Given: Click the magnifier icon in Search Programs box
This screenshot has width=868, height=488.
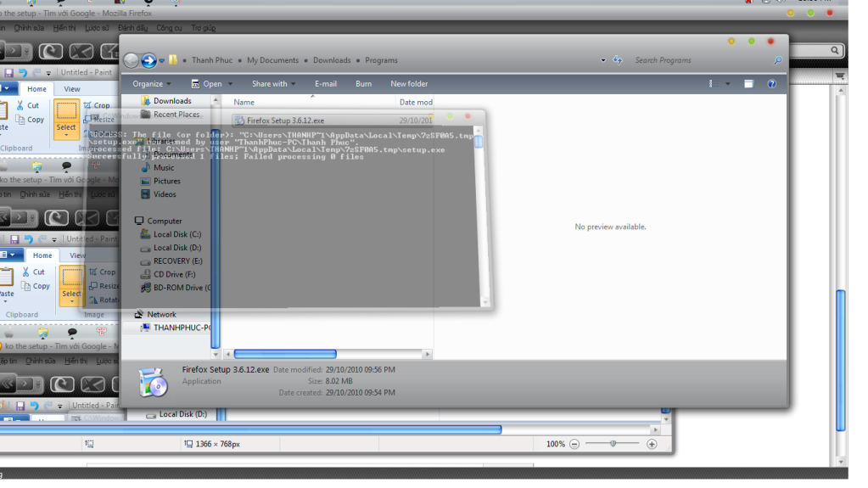Looking at the screenshot, I should tap(777, 60).
